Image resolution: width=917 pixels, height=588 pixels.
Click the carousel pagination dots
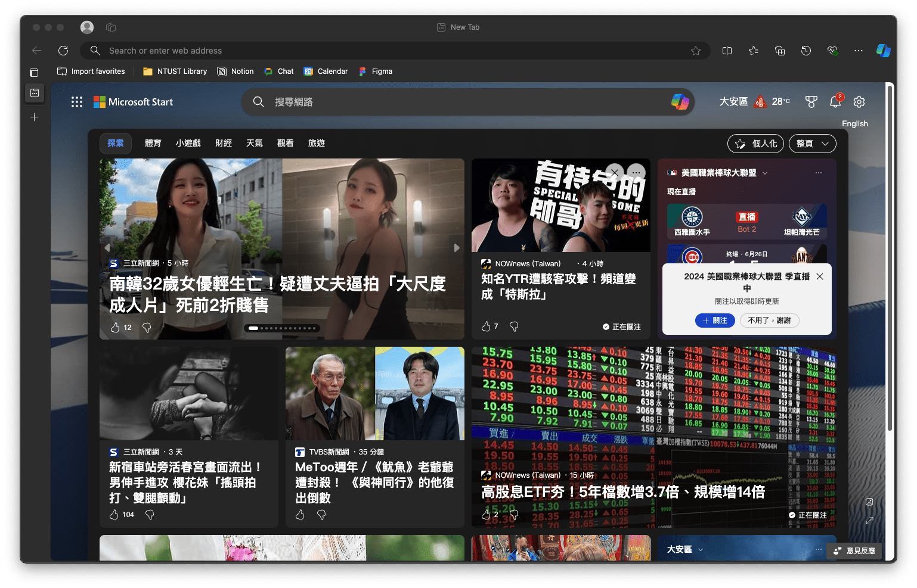(x=282, y=328)
